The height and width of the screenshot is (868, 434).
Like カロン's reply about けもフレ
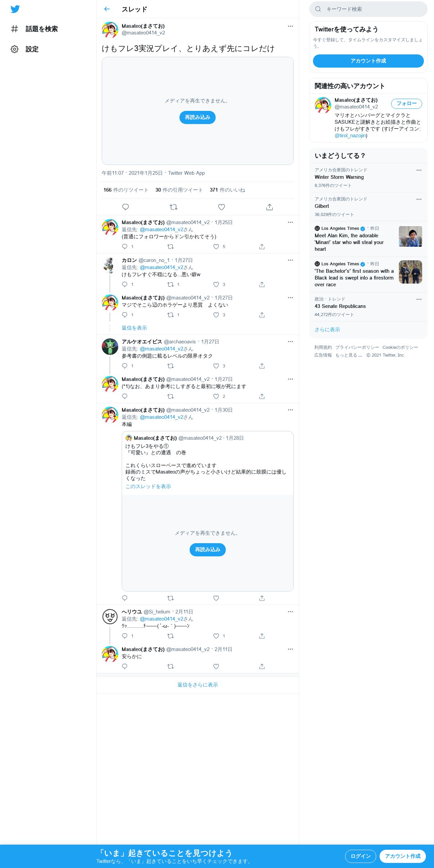pos(216,284)
